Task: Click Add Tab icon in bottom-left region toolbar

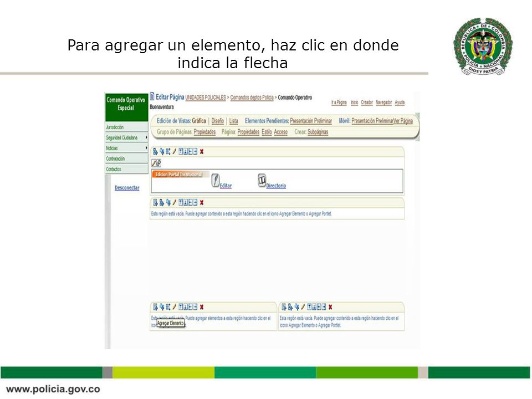Action: (162, 307)
